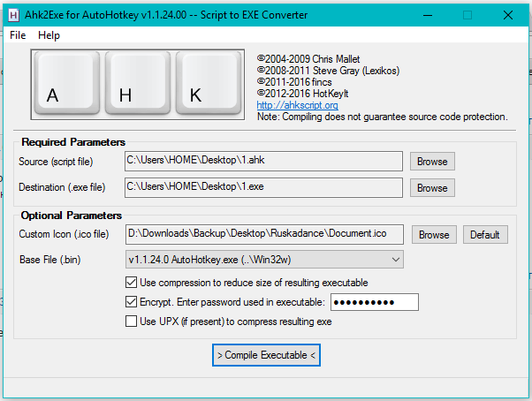
Task: Open the http://ahkscript.org link
Action: point(297,105)
